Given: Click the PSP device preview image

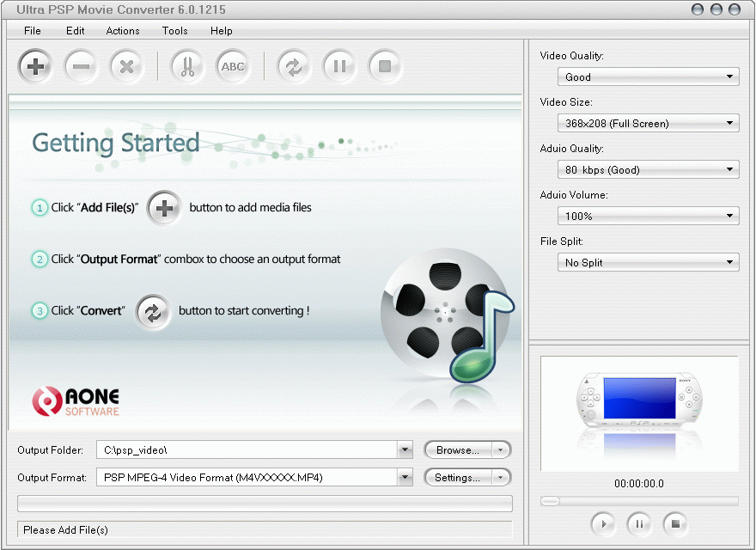Looking at the screenshot, I should 639,413.
